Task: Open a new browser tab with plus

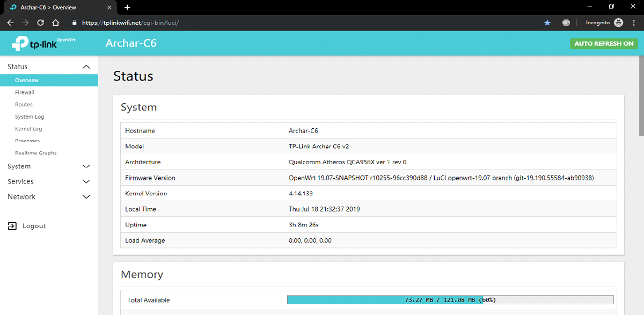Action: tap(127, 8)
